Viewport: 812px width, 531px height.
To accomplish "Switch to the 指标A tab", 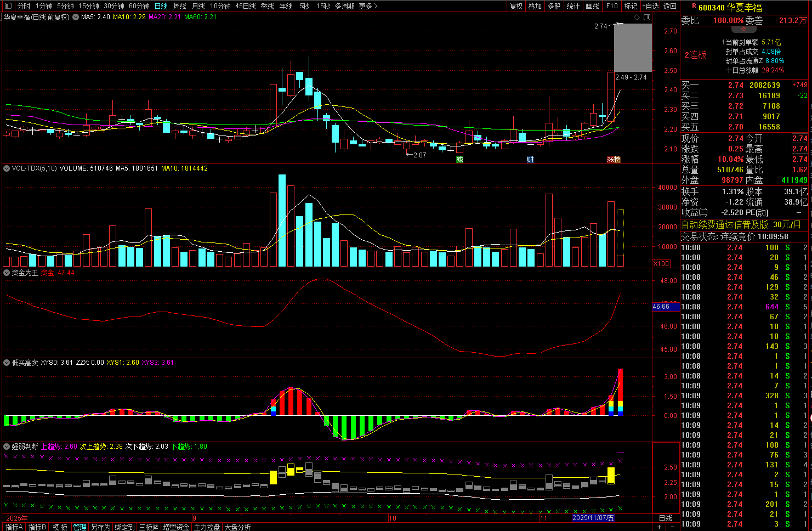I will [x=14, y=527].
